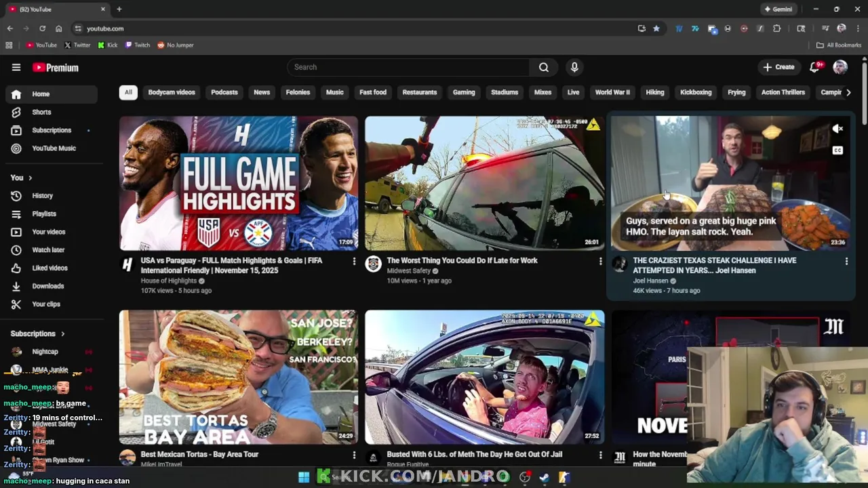868x488 pixels.
Task: Open Midwest Safety channel avatar
Action: tap(373, 264)
